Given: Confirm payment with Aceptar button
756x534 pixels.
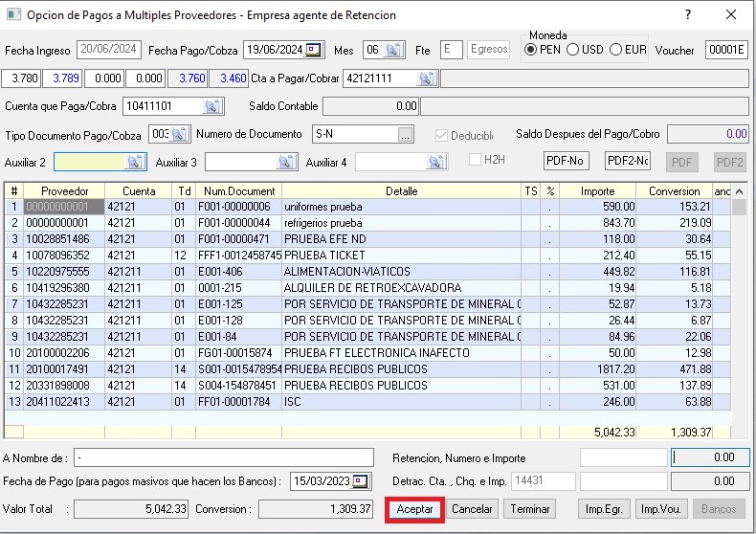Looking at the screenshot, I should (414, 509).
